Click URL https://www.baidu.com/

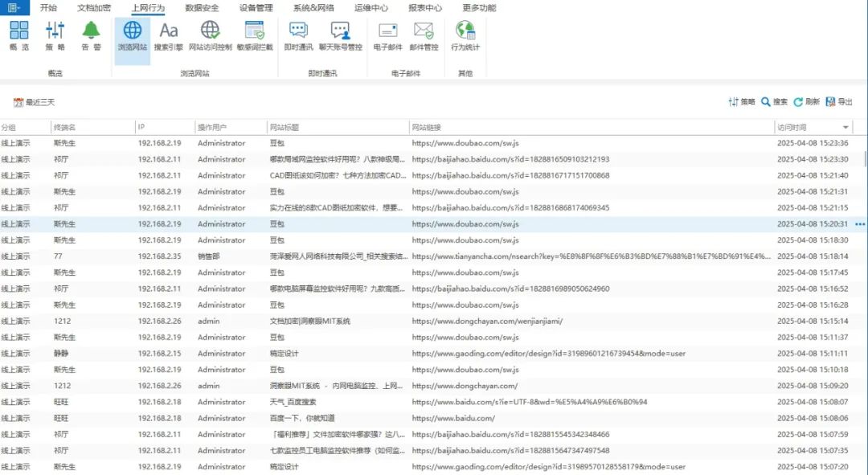coord(453,418)
